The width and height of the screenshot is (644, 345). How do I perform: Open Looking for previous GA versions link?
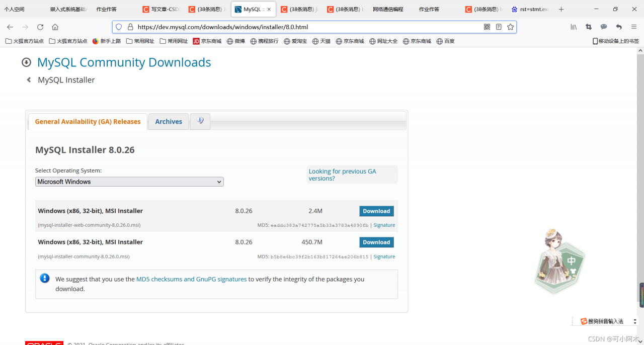pyautogui.click(x=342, y=175)
